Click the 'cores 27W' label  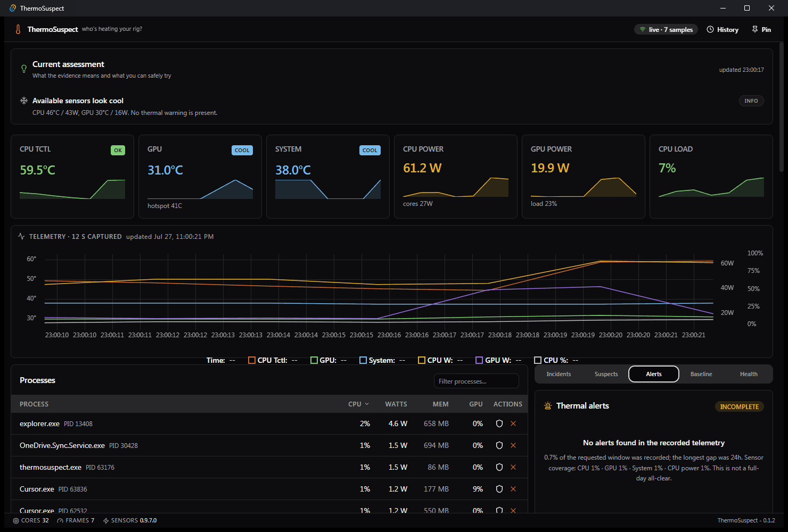[x=418, y=204]
